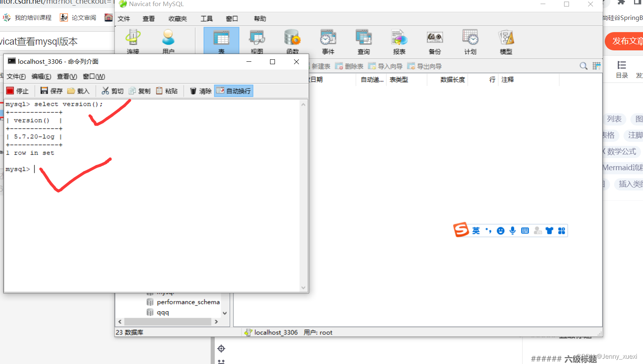643x364 pixels.
Task: Select the Table icon in Navicat toolbar
Action: [221, 41]
